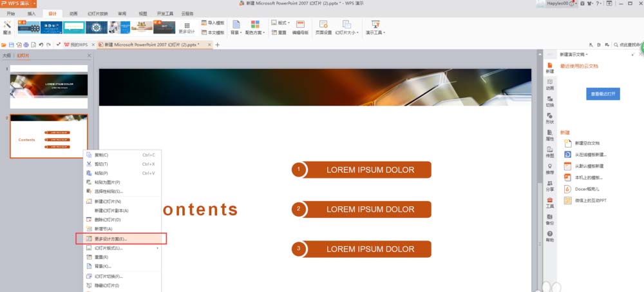Choose 新建幻灯片副本(A) from context menu
644x292 pixels.
click(x=122, y=211)
